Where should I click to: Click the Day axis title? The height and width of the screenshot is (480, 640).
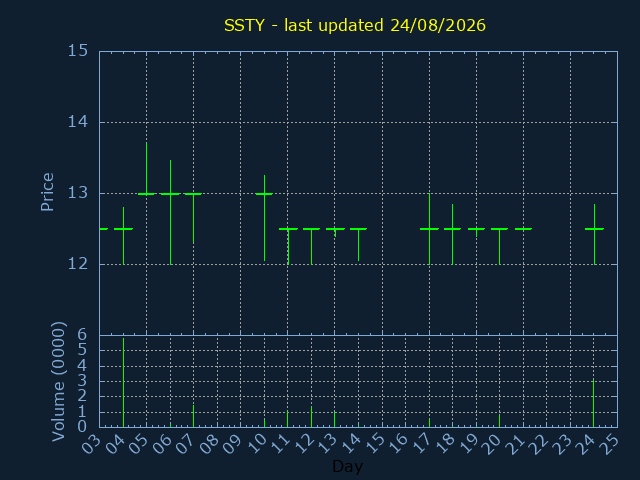click(348, 466)
